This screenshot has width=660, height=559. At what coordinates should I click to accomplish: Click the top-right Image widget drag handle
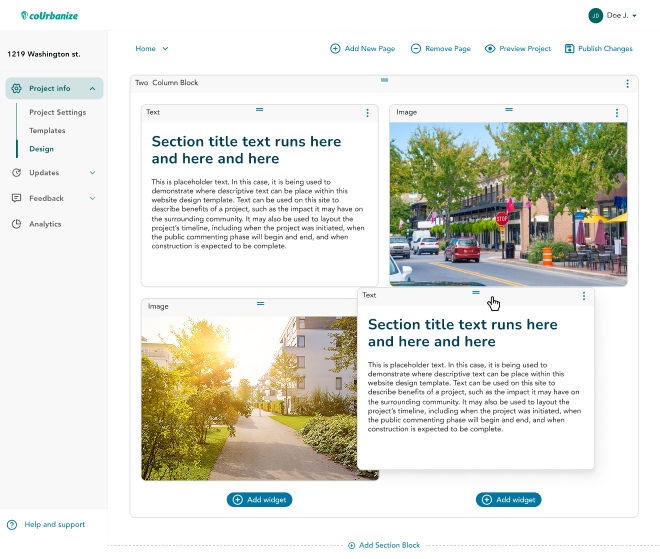click(x=509, y=109)
